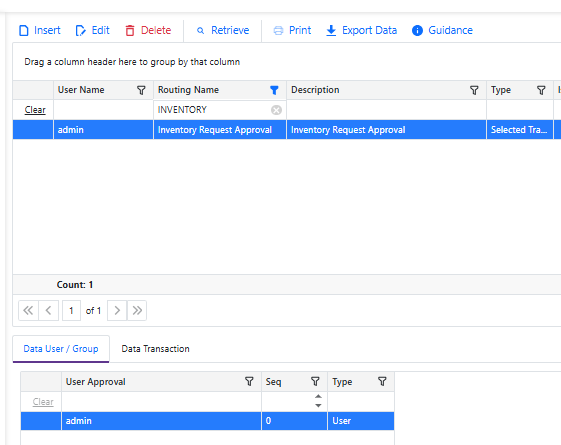Select Inventory Request Approval description cell
This screenshot has height=445, width=561.
click(386, 129)
